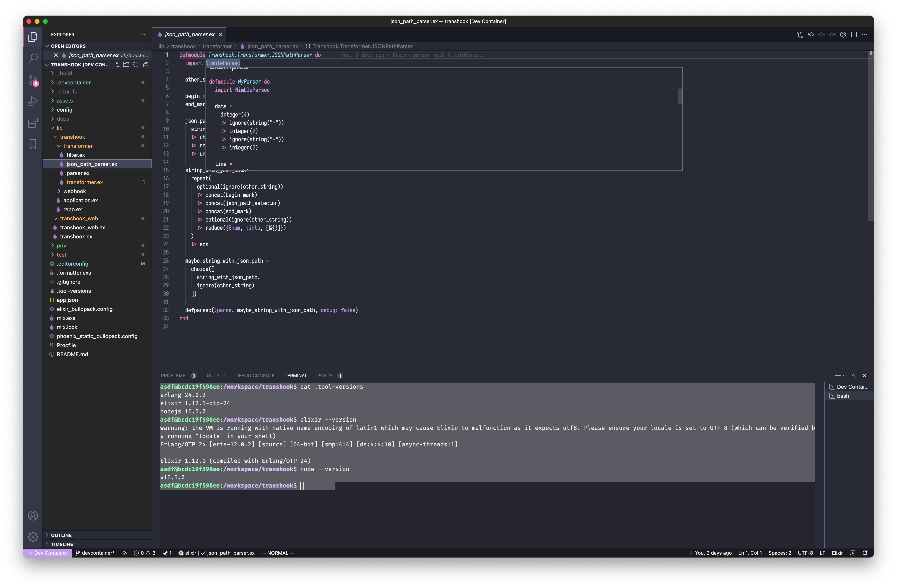This screenshot has width=897, height=588.
Task: Open the Manage gear menu
Action: [33, 537]
